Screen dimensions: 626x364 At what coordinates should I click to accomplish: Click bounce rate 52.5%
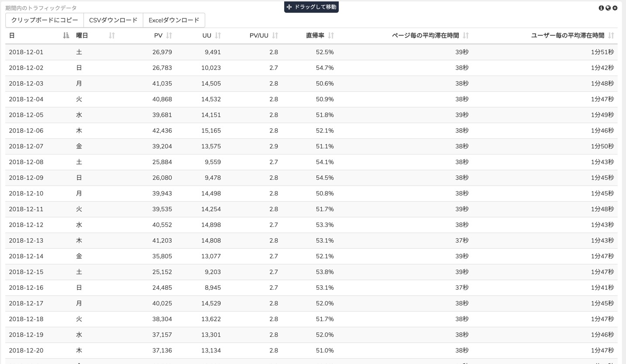point(325,52)
